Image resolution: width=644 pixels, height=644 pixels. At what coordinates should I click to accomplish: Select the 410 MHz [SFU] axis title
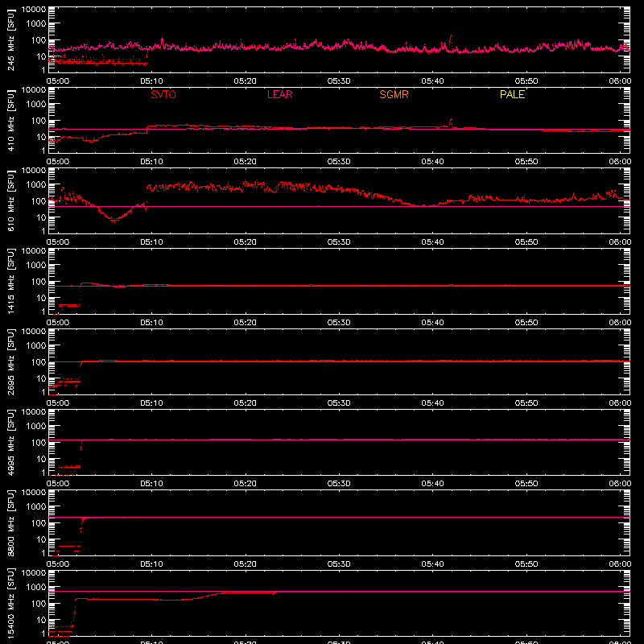[x=10, y=121]
